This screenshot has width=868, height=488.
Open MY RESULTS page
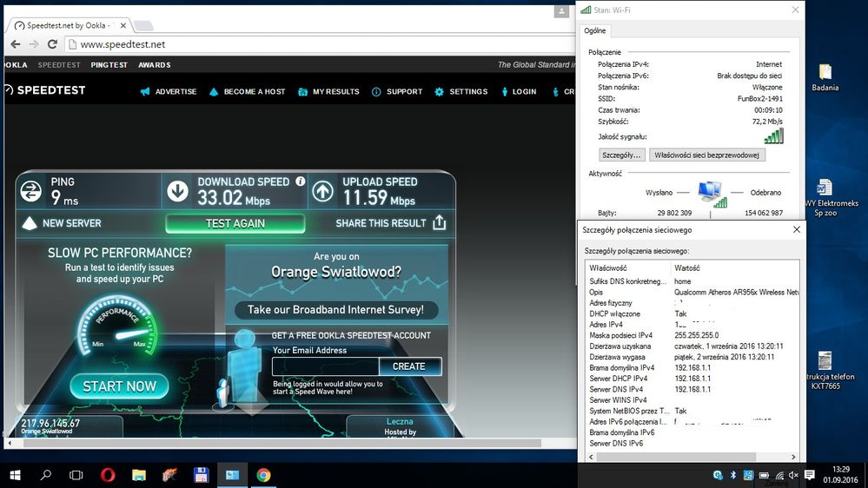click(328, 92)
